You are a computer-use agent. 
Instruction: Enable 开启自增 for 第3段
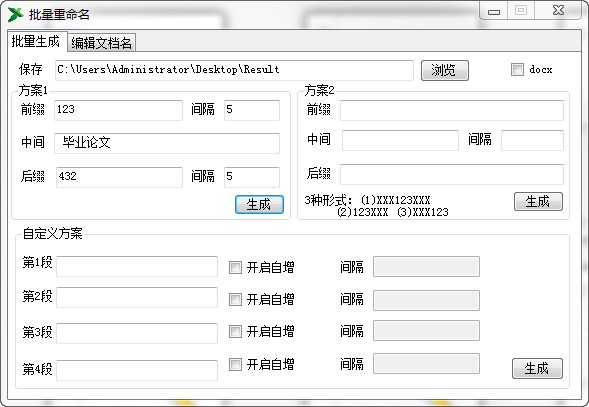(235, 331)
